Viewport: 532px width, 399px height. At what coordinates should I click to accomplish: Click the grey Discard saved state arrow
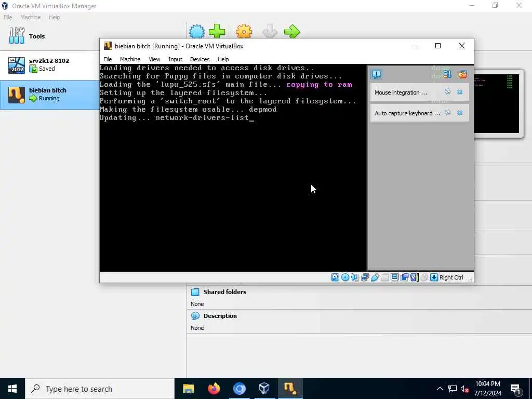[270, 32]
